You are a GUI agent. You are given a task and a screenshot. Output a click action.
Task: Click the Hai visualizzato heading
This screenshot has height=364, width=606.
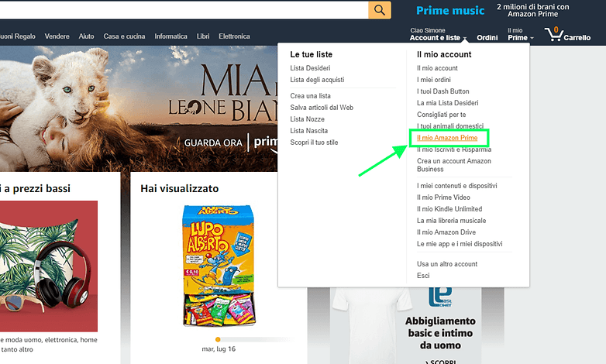(179, 188)
